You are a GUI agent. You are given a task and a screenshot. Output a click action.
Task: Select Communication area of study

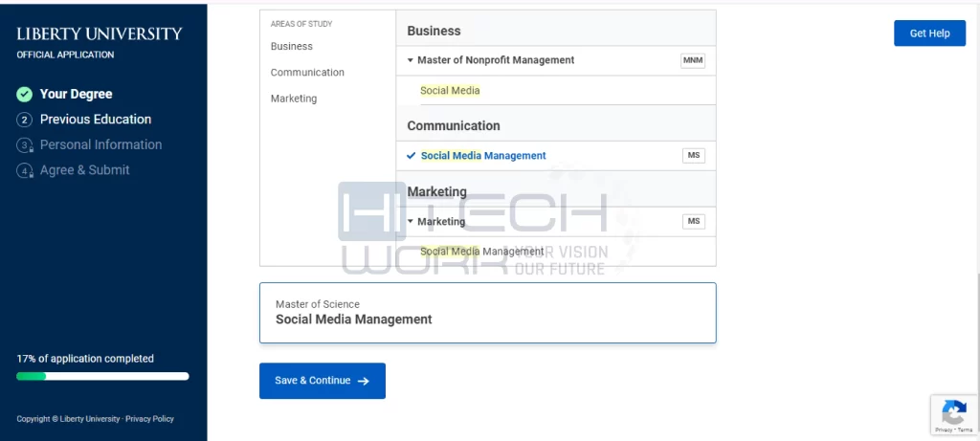(x=307, y=73)
